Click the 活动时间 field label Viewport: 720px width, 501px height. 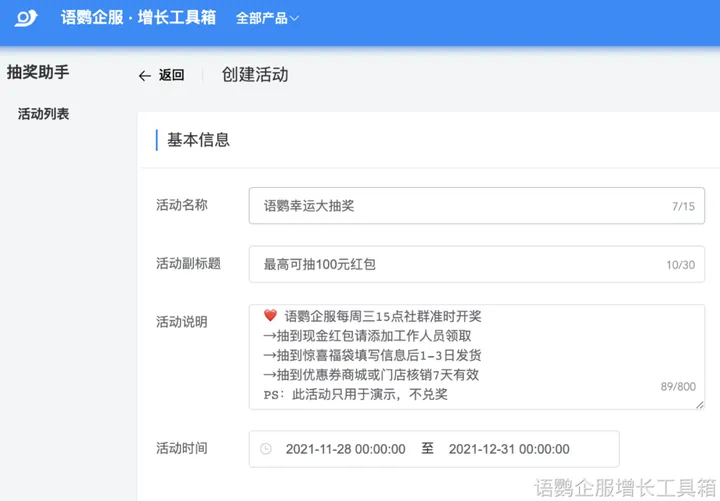[182, 448]
